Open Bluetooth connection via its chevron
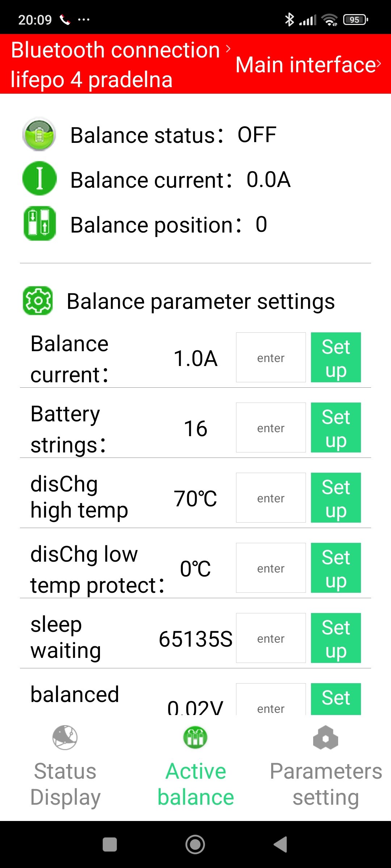 click(x=228, y=49)
